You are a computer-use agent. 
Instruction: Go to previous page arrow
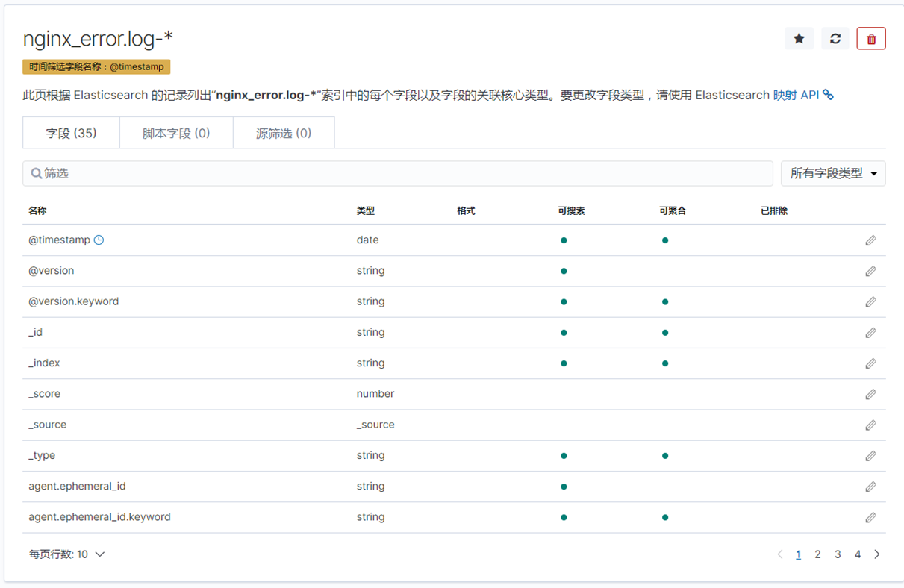click(x=780, y=554)
